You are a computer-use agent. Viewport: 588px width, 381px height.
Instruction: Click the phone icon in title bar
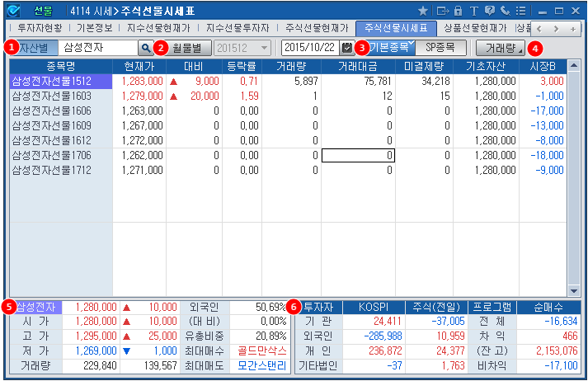click(x=506, y=11)
